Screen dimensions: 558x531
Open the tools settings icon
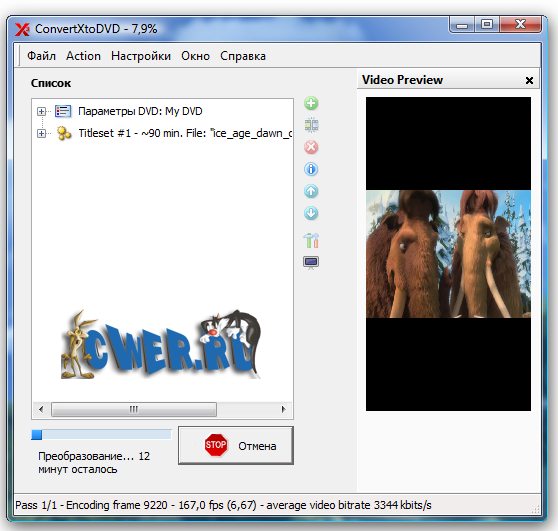tap(311, 240)
